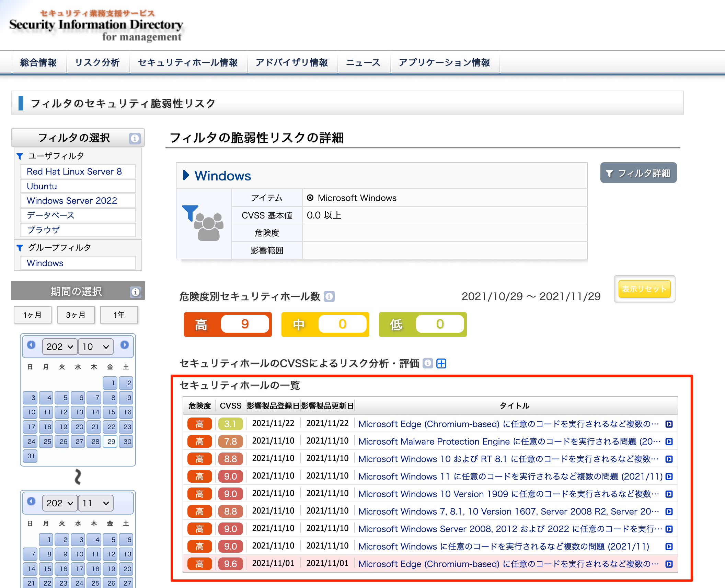Click the グループフィルタ funnel icon

pos(20,248)
